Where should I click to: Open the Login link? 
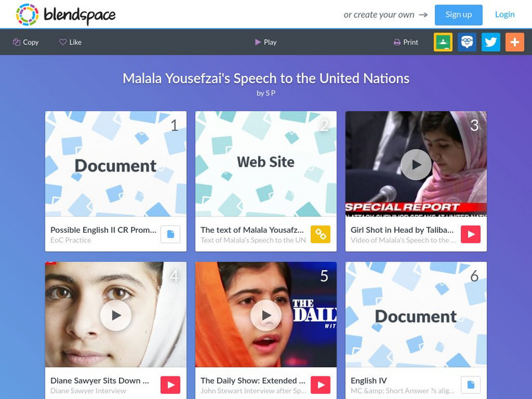(x=505, y=15)
